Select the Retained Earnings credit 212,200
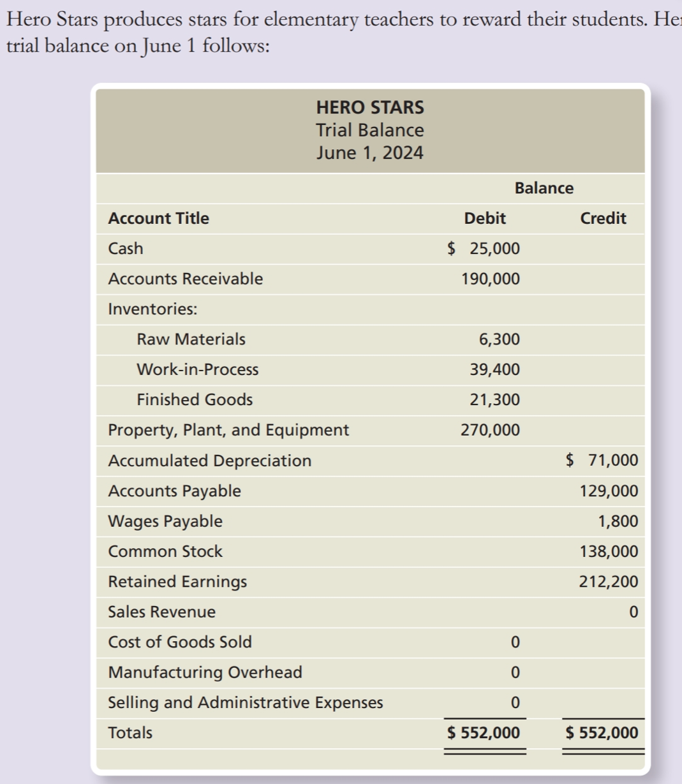Image resolution: width=682 pixels, height=784 pixels. tap(612, 581)
